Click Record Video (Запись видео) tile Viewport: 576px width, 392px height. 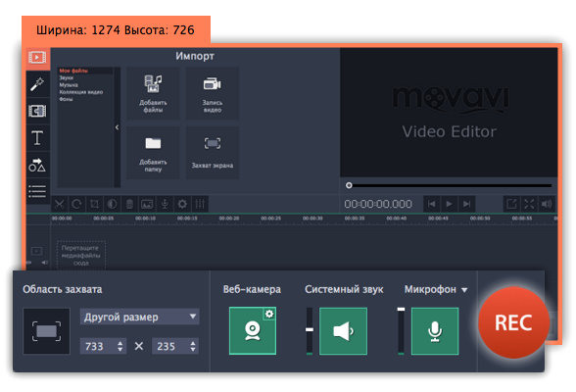[x=213, y=93]
